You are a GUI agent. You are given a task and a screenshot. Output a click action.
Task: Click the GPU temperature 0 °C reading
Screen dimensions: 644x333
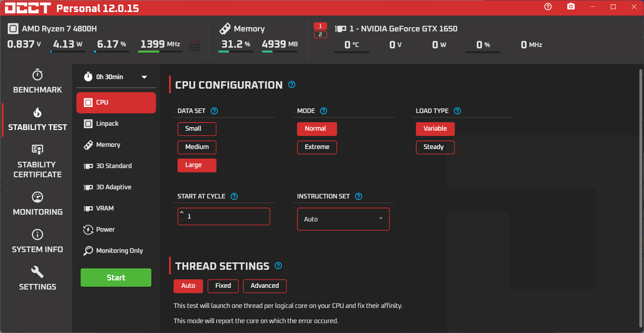[x=352, y=45]
